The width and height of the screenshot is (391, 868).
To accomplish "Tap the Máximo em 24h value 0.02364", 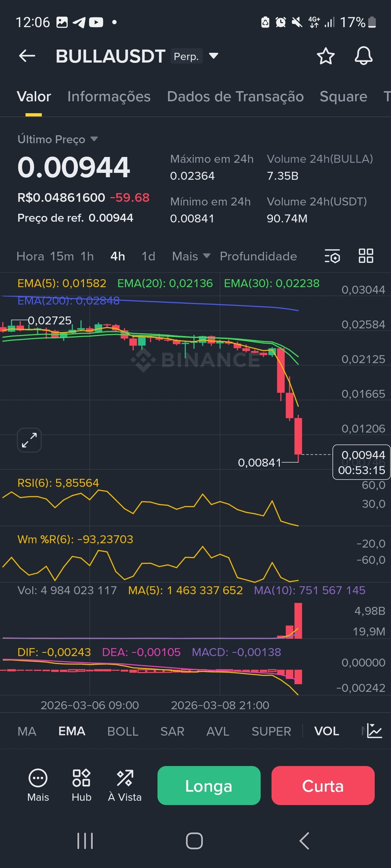I will coord(192,176).
